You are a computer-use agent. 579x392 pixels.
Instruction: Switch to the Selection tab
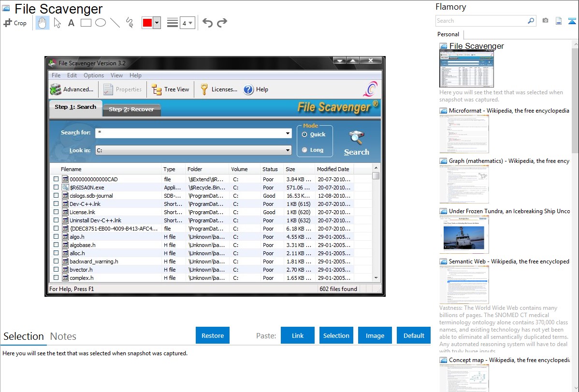point(24,336)
